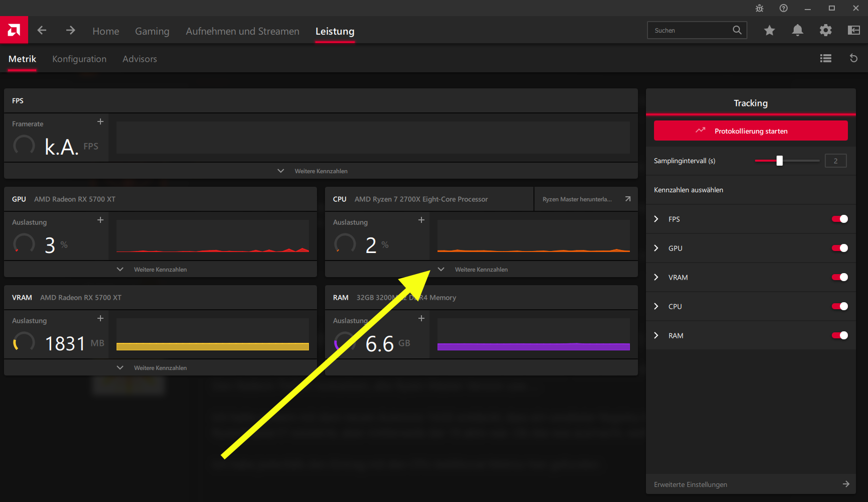Start logging with Protokollierung starten
The width and height of the screenshot is (868, 502).
(x=751, y=131)
